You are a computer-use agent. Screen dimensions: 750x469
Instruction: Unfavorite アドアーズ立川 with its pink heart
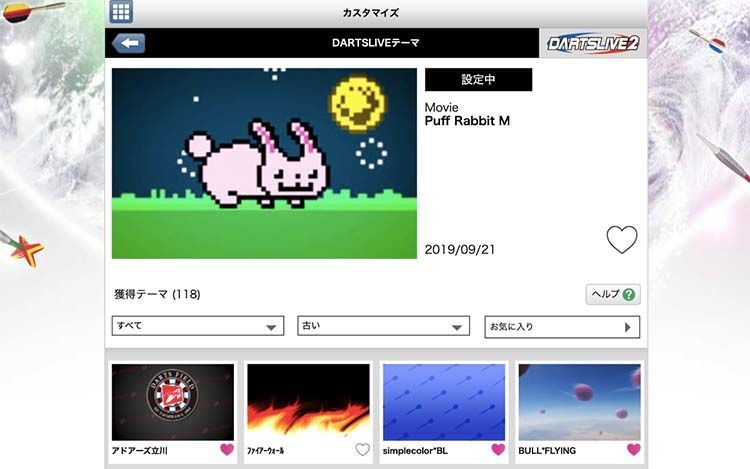coord(227,449)
